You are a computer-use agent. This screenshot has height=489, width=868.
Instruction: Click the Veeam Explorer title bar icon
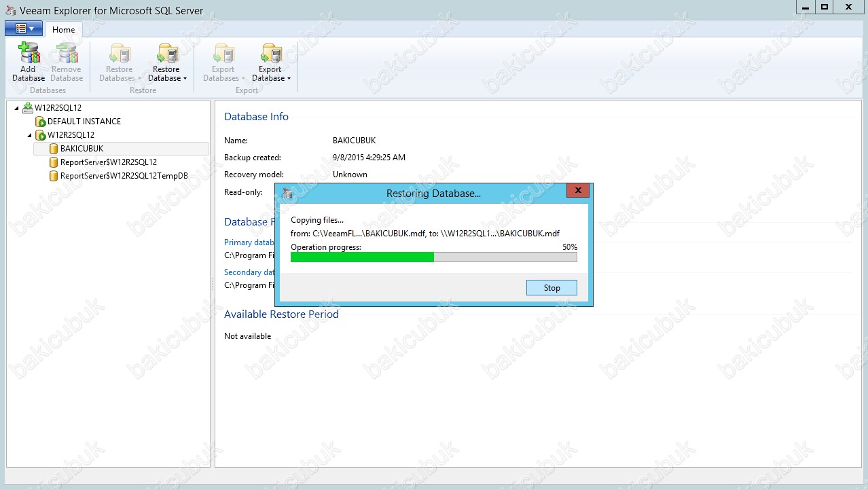tap(10, 10)
